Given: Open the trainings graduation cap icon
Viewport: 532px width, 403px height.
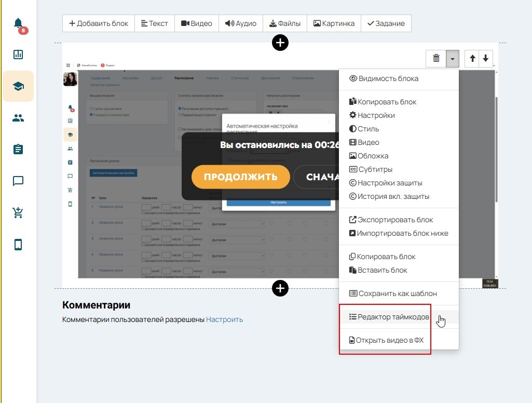Looking at the screenshot, I should click(18, 86).
